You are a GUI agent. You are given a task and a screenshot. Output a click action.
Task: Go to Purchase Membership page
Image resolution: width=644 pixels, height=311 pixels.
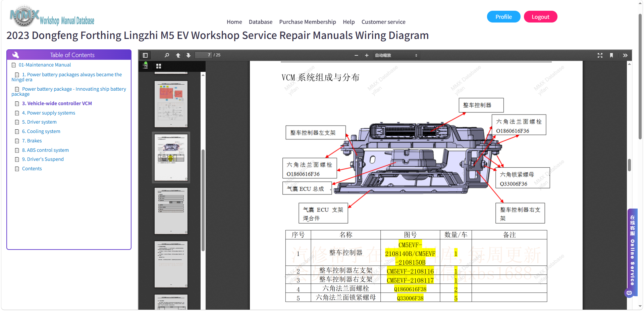(x=308, y=22)
